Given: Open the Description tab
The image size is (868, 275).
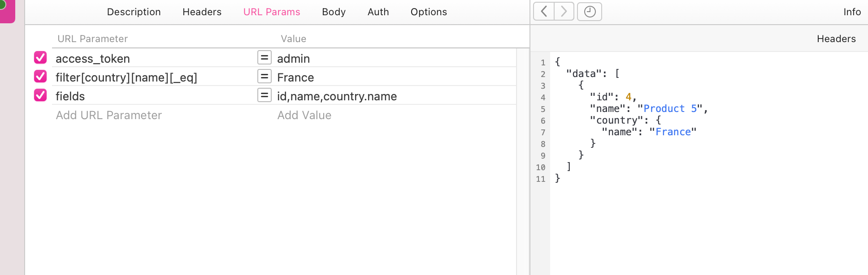Looking at the screenshot, I should tap(134, 12).
